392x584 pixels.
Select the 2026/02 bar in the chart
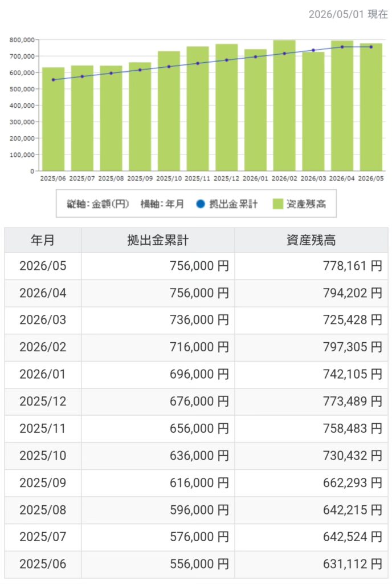(284, 106)
